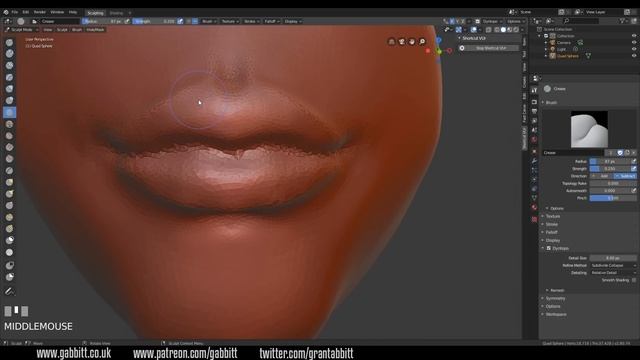640x360 pixels.
Task: Select the Layer sculpt brush
Action: tap(9, 77)
